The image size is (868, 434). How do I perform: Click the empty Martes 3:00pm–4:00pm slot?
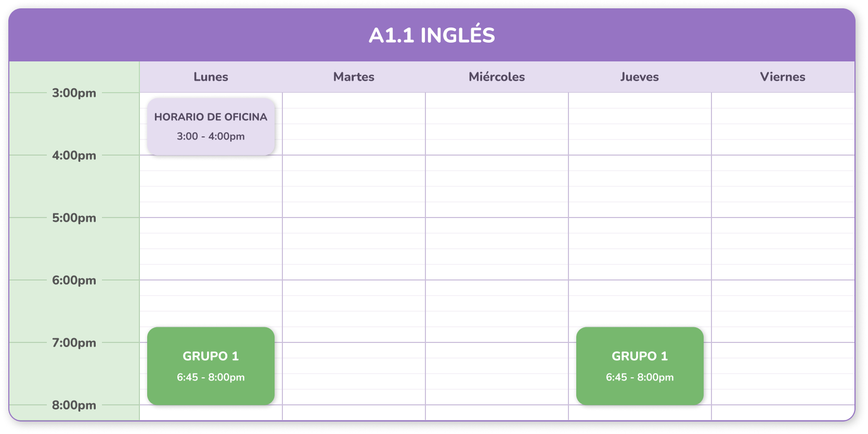pos(354,124)
